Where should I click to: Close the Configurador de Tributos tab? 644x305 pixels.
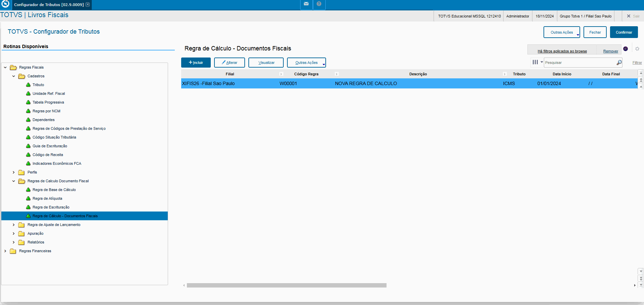coord(88,5)
